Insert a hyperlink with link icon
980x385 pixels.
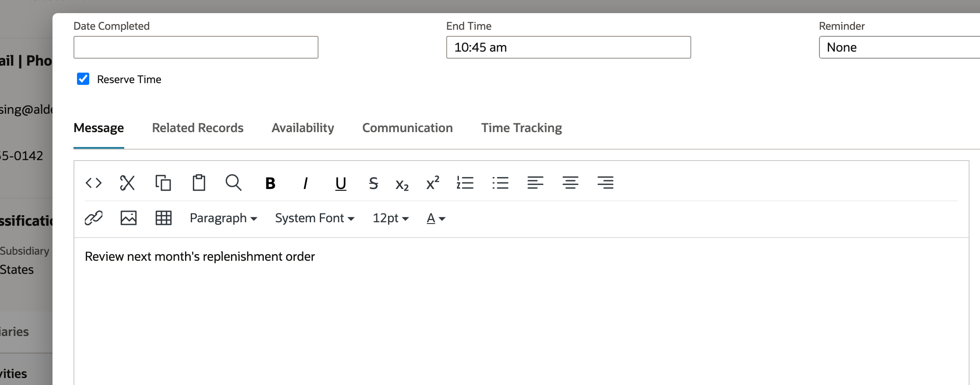tap(94, 218)
